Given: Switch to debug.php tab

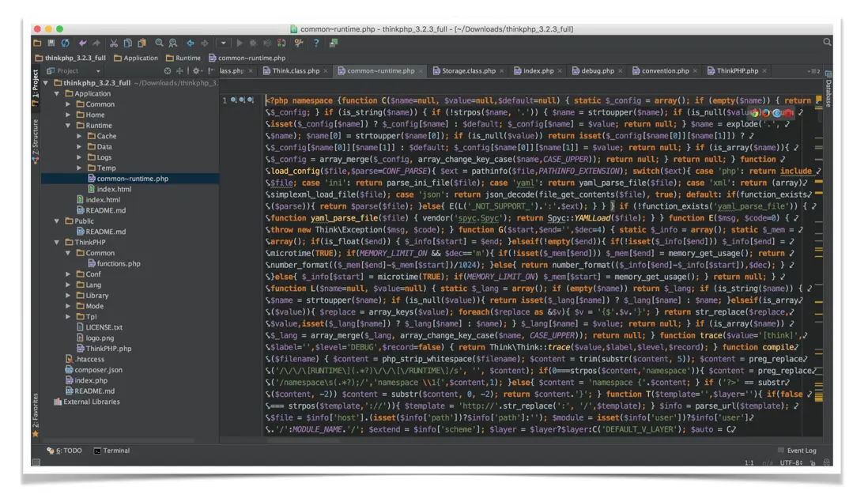Looking at the screenshot, I should (x=598, y=71).
